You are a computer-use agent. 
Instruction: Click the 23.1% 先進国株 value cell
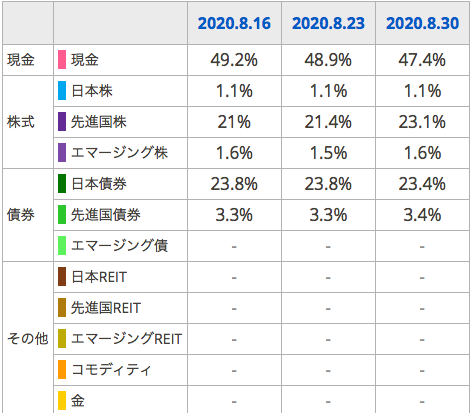click(422, 122)
